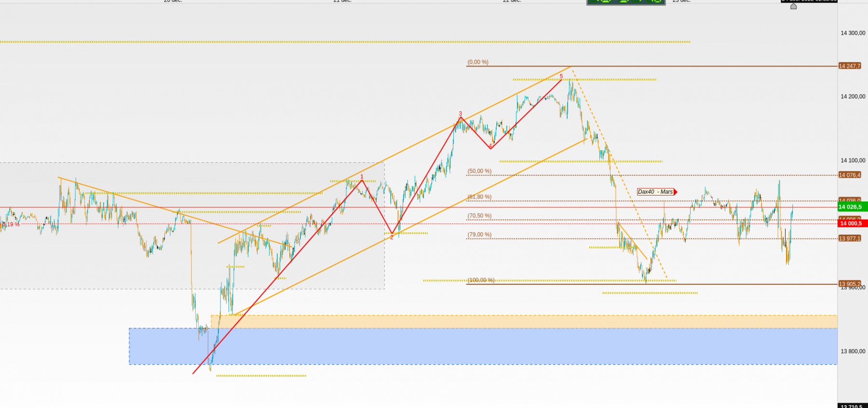Image resolution: width=868 pixels, height=408 pixels.
Task: Click the 13 977,1 Fibonacci price tag
Action: 850,238
